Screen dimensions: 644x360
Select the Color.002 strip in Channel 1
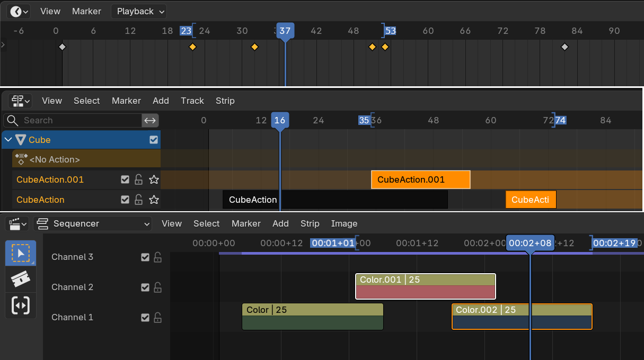pyautogui.click(x=522, y=317)
